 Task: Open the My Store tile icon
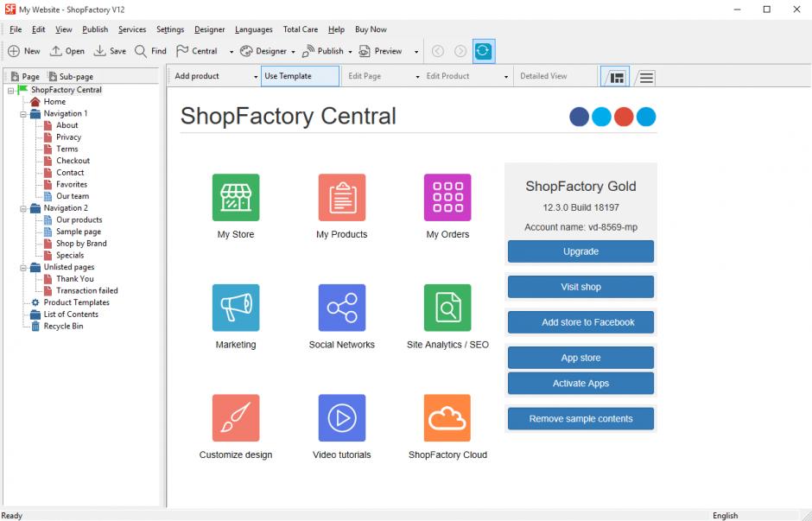[x=236, y=197]
